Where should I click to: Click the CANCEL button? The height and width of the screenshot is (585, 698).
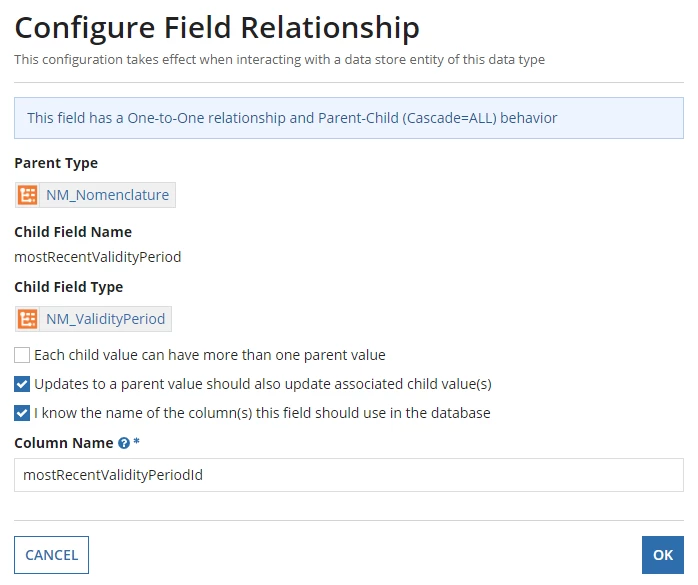point(52,555)
